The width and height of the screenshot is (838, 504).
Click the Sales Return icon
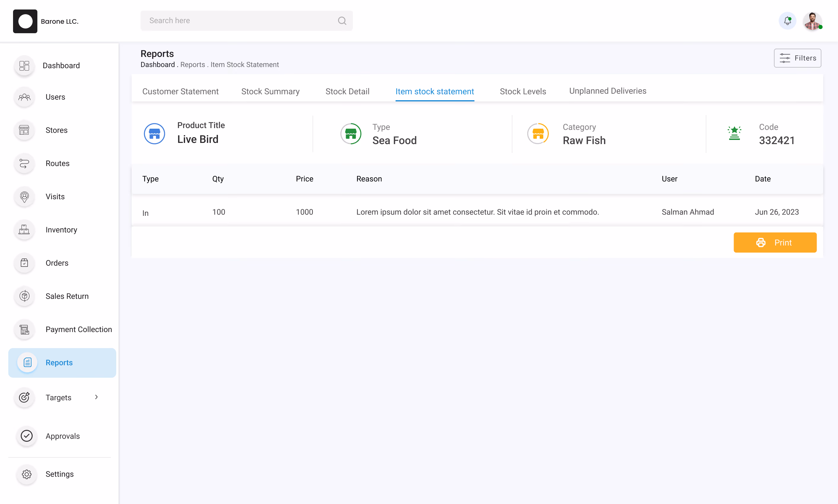pos(24,296)
